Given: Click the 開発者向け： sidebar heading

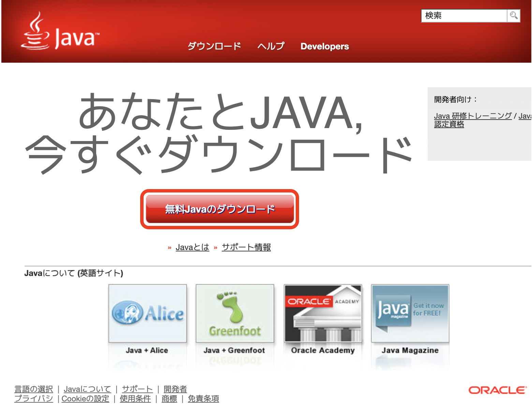Looking at the screenshot, I should [x=456, y=99].
